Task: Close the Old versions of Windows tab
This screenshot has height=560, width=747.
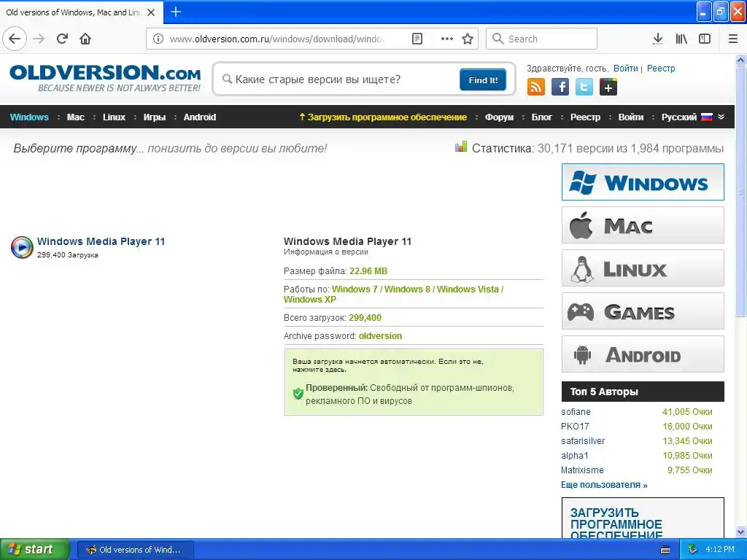Action: pos(151,12)
